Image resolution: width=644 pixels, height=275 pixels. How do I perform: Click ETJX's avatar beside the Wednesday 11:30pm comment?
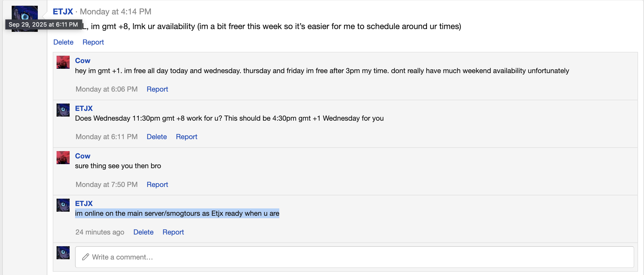63,110
